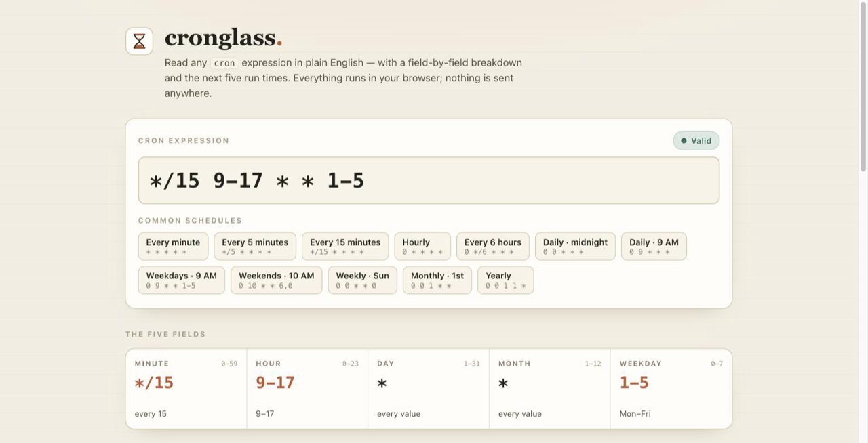Screen dimensions: 868x443
Task: Click the "cronglass." page title
Action: click(x=223, y=38)
